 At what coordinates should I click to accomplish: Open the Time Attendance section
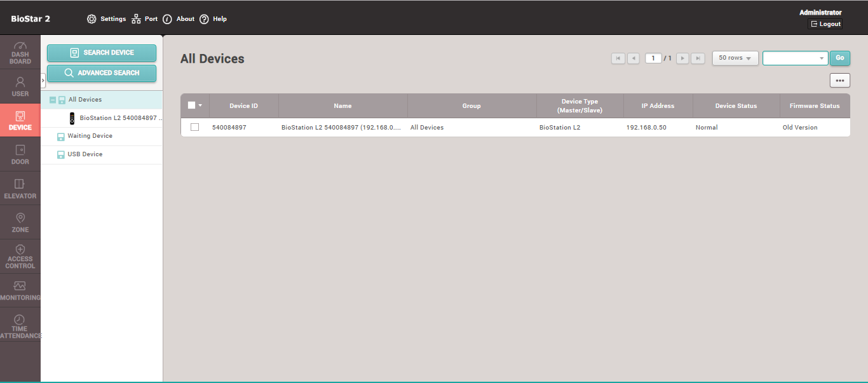(x=20, y=325)
